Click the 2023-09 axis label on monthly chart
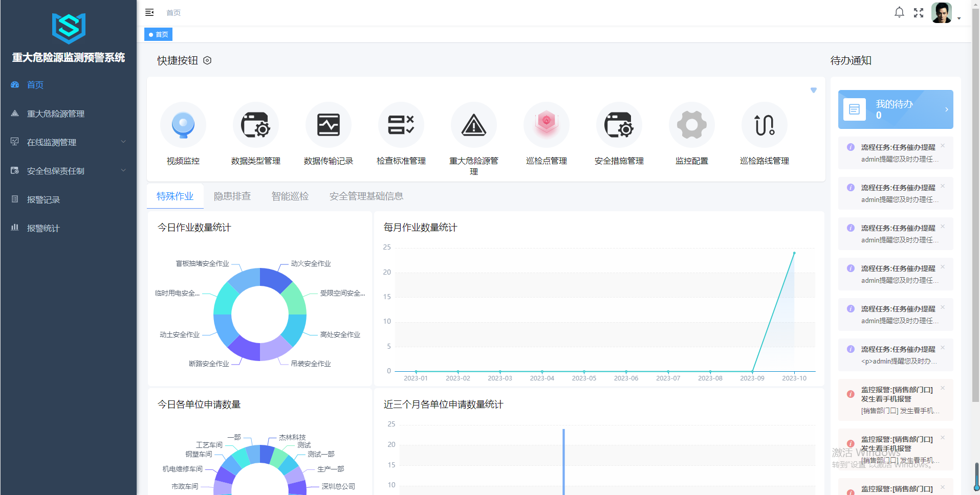 [x=752, y=378]
